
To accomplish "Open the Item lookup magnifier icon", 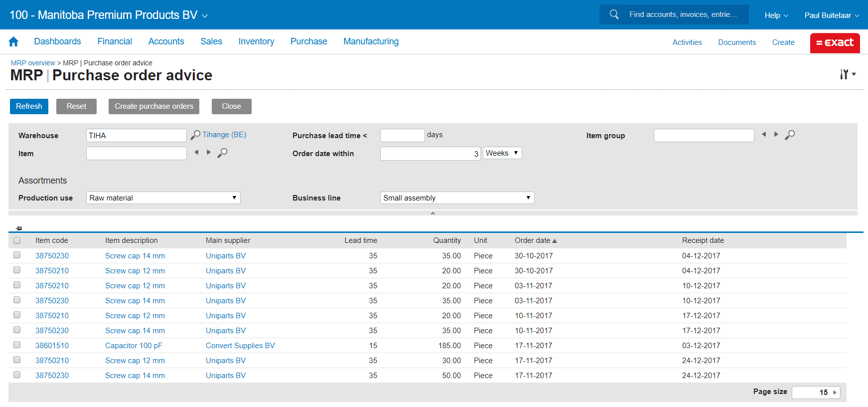I will [x=222, y=153].
